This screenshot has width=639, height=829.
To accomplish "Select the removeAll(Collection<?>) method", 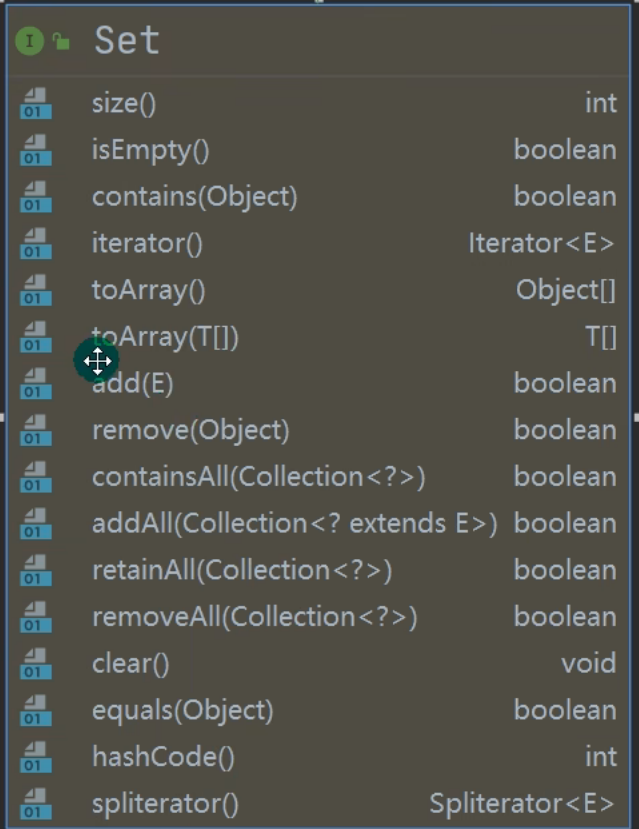I will [254, 617].
